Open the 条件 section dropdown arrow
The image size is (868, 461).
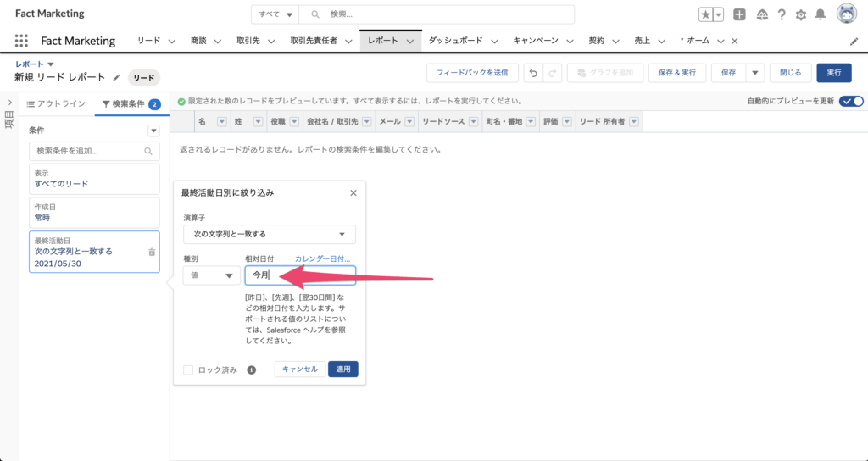pyautogui.click(x=154, y=131)
